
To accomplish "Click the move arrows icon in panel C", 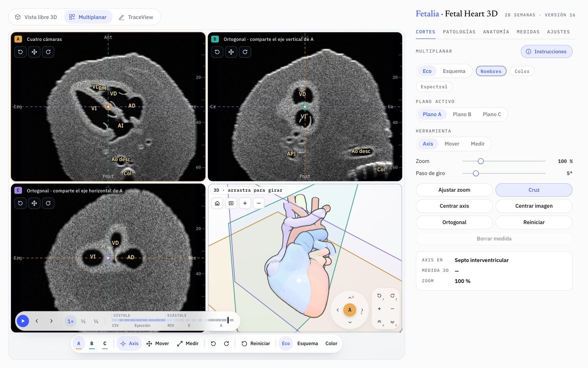I will [x=34, y=203].
